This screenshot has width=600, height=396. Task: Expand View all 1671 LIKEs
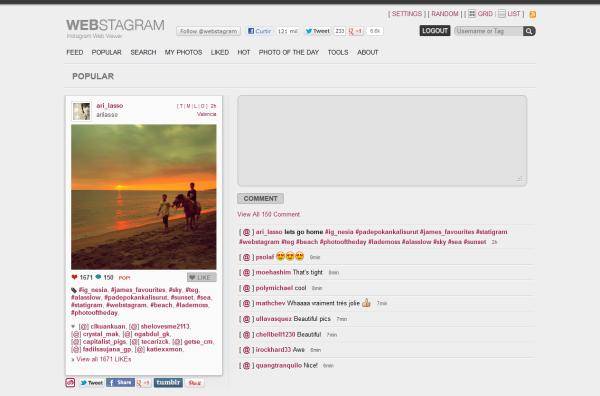(103, 359)
